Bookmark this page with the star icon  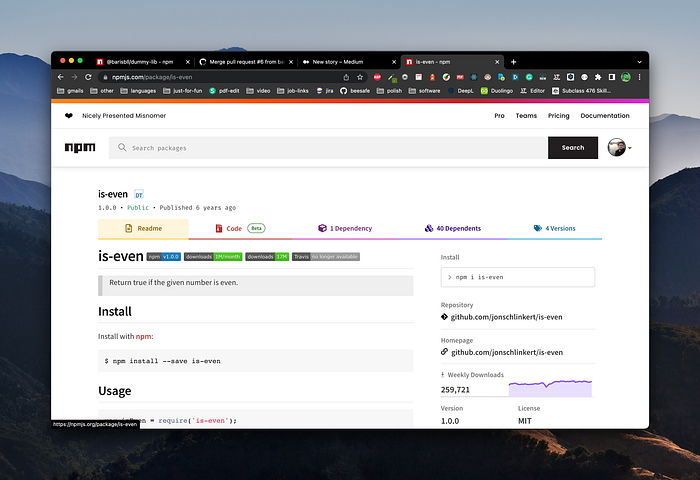tap(360, 77)
